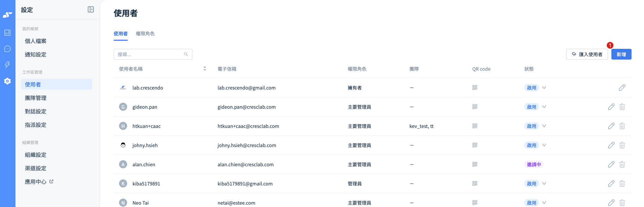Image resolution: width=644 pixels, height=207 pixels.
Task: Sort the table by 使用者名稱 column
Action: pos(204,69)
